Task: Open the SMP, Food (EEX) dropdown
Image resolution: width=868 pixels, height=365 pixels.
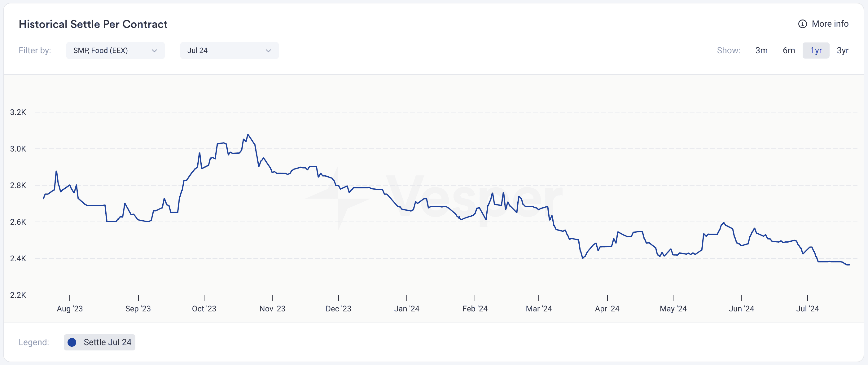Action: 115,51
